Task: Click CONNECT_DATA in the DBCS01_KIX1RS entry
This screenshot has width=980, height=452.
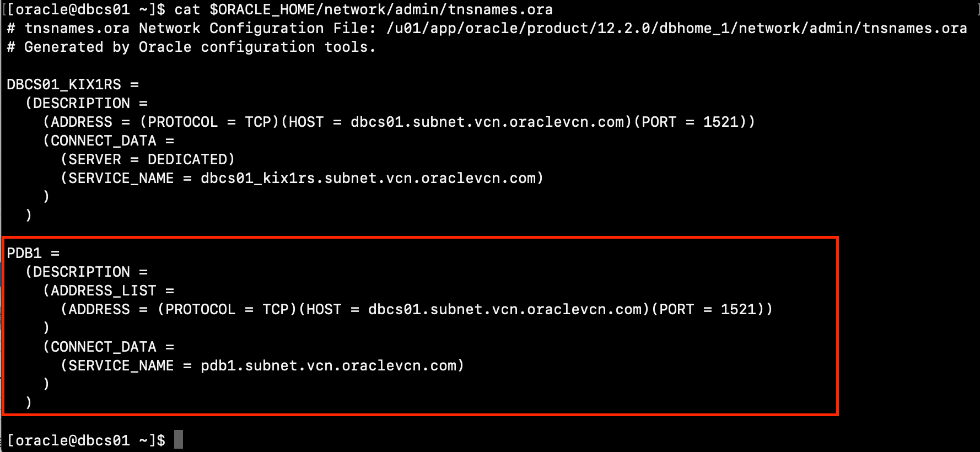Action: pyautogui.click(x=104, y=141)
